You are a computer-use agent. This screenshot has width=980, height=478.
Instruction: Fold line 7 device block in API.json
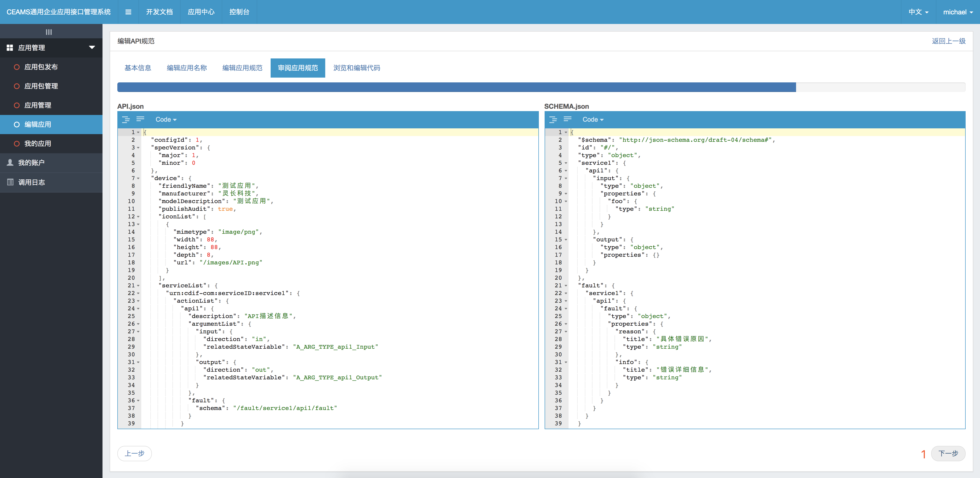138,178
